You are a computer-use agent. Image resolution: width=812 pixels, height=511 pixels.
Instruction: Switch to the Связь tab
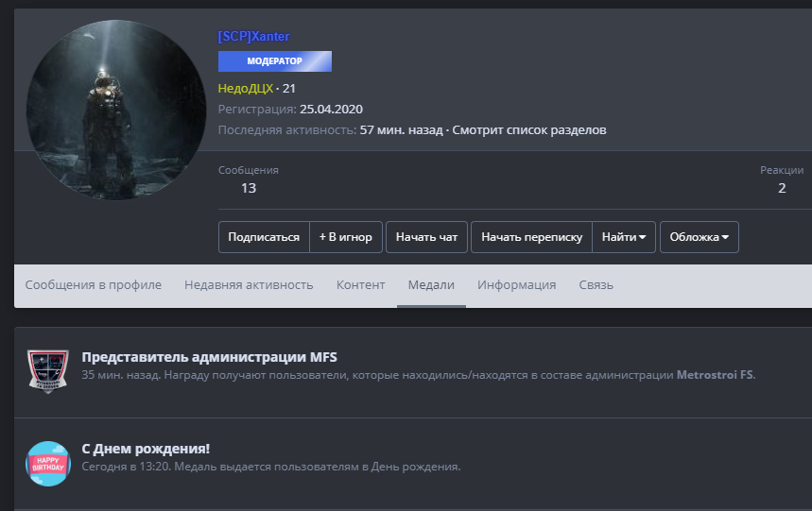pos(596,285)
